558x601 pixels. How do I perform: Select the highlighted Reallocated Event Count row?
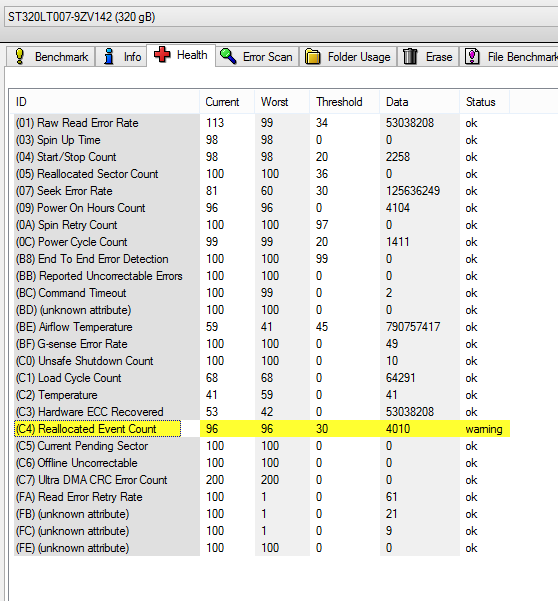262,429
